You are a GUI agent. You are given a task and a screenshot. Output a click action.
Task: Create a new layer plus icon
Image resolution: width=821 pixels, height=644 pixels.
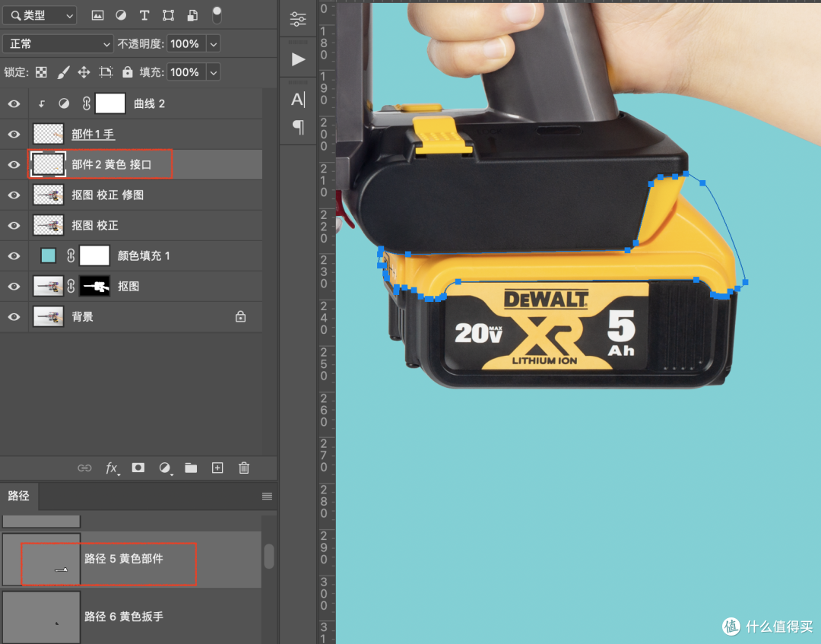[217, 468]
